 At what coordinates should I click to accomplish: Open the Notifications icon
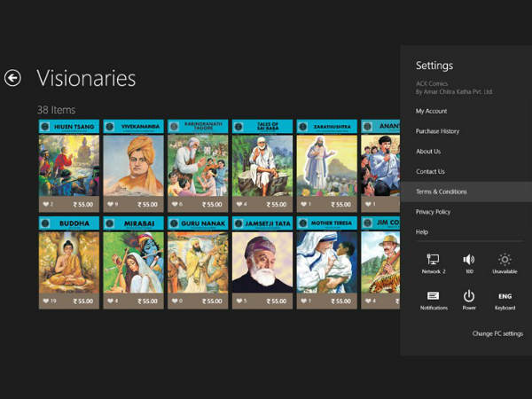[433, 296]
